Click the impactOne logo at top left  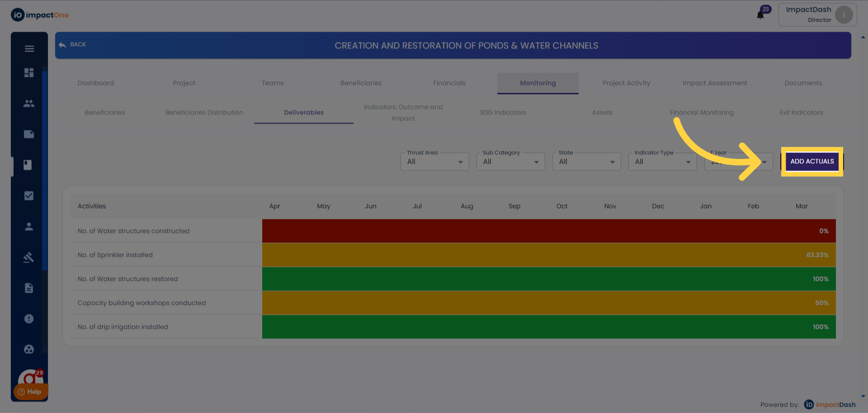point(40,15)
